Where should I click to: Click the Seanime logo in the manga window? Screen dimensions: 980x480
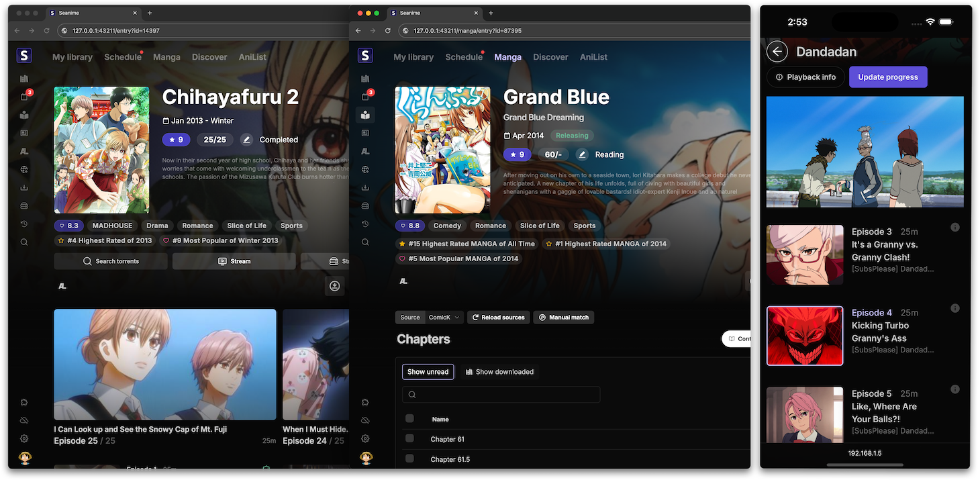tap(365, 56)
